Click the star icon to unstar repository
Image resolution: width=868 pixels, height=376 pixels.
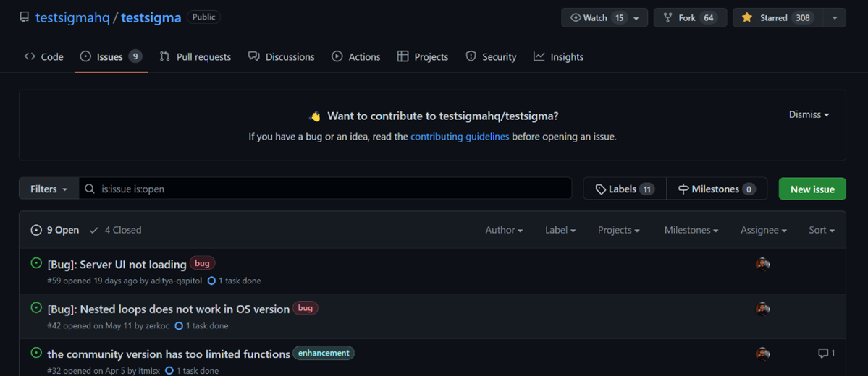click(747, 17)
